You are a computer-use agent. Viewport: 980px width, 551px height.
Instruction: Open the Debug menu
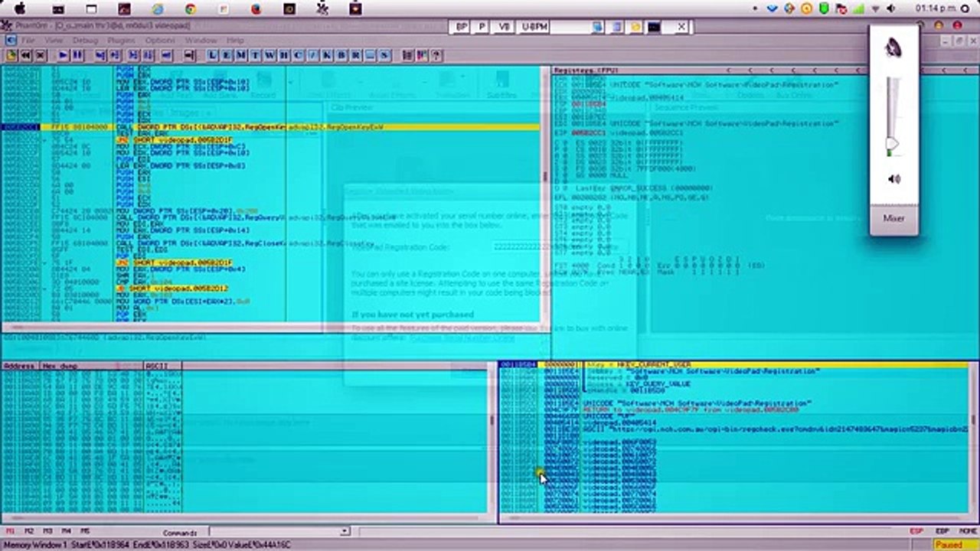85,40
